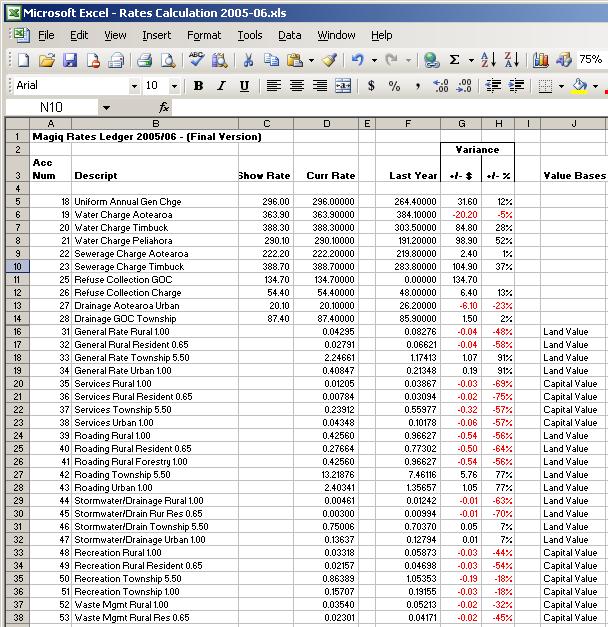The width and height of the screenshot is (608, 627).
Task: Open the Data menu
Action: pos(290,36)
